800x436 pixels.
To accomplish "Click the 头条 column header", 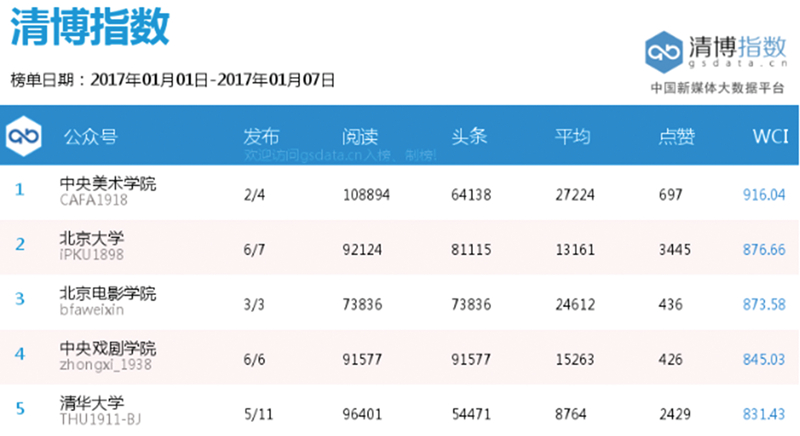I will click(x=469, y=136).
